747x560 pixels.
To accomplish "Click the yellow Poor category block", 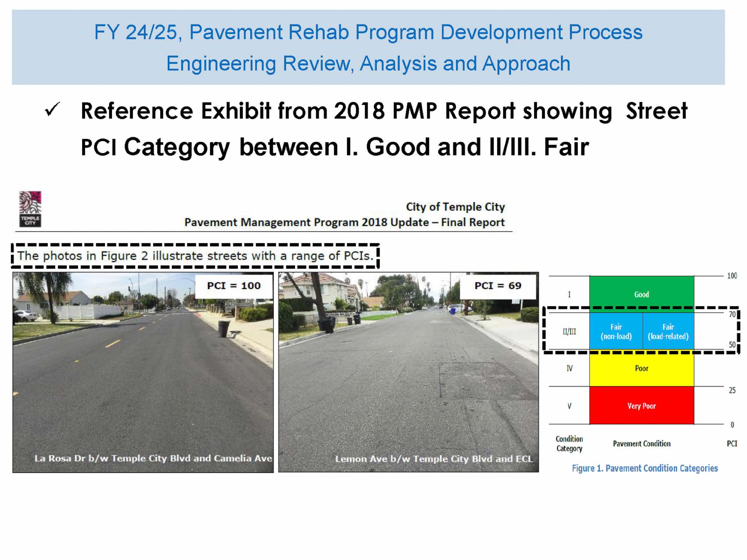I will pos(641,368).
